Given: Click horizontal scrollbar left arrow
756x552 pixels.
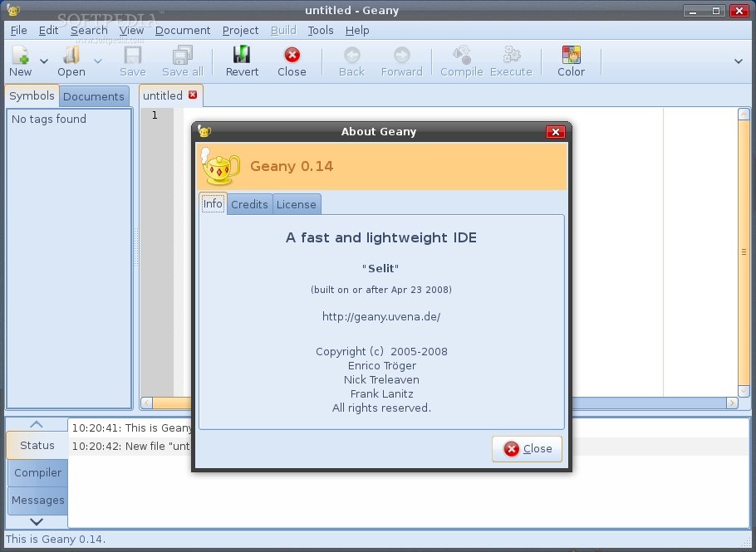Looking at the screenshot, I should (x=147, y=403).
